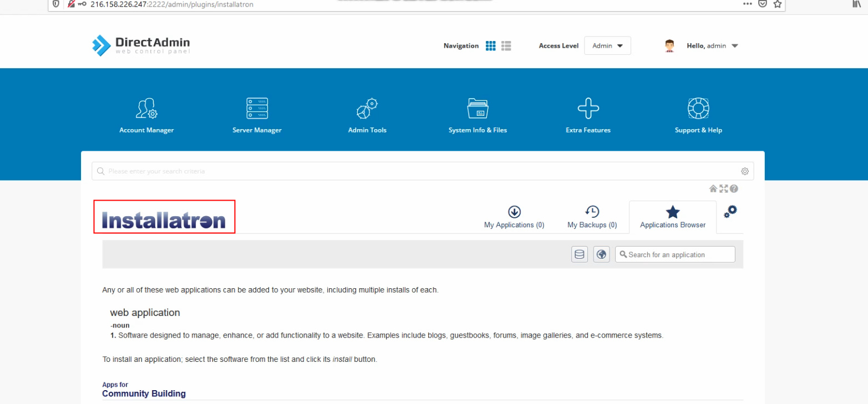Click the fullscreen expand arrows icon
The image size is (868, 404).
723,189
